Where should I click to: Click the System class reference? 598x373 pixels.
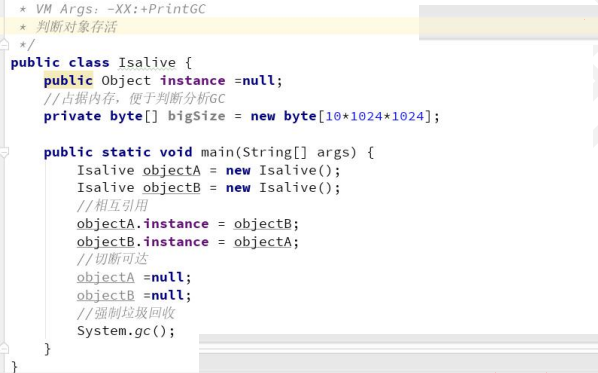pyautogui.click(x=102, y=331)
